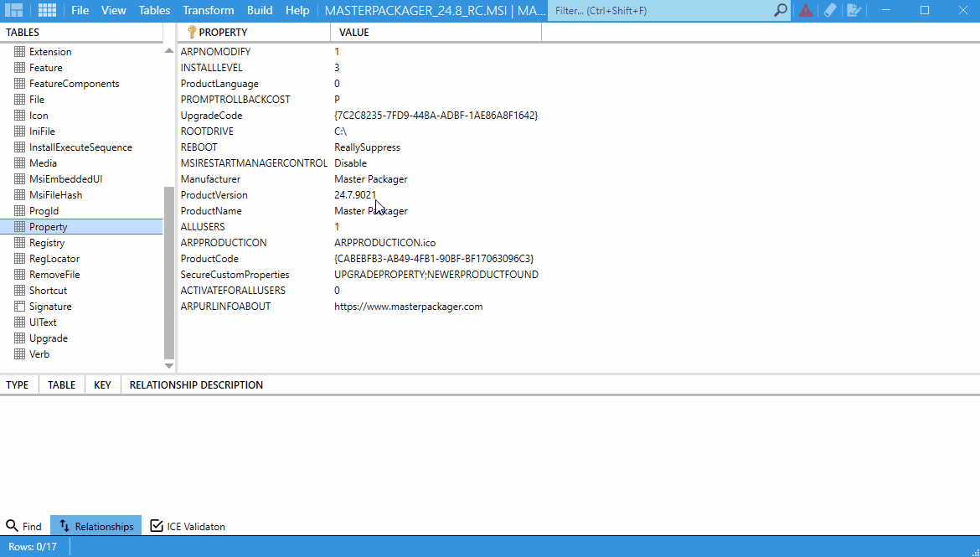Click the TABLE column header
The height and width of the screenshot is (557, 980).
tap(62, 385)
